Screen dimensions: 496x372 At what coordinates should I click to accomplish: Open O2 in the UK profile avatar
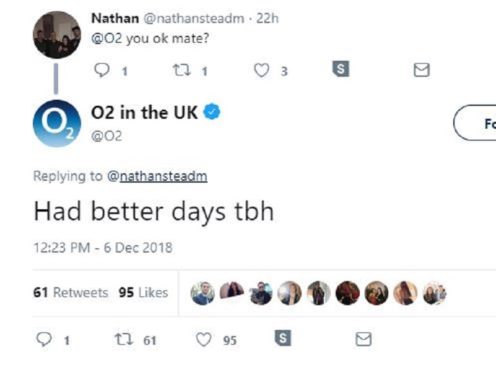coord(57,123)
